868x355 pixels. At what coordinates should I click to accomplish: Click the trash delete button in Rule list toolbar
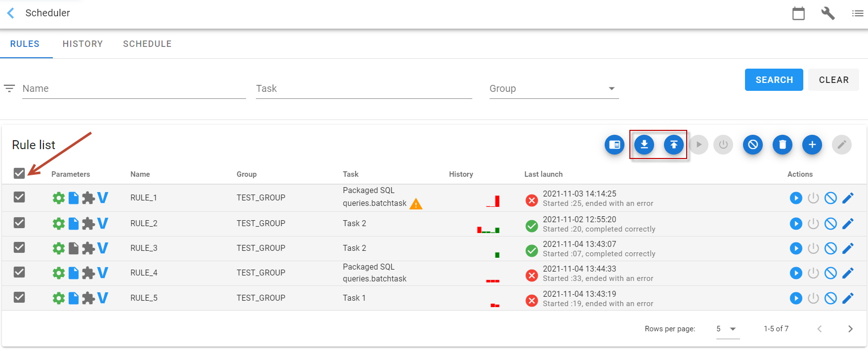[x=783, y=145]
